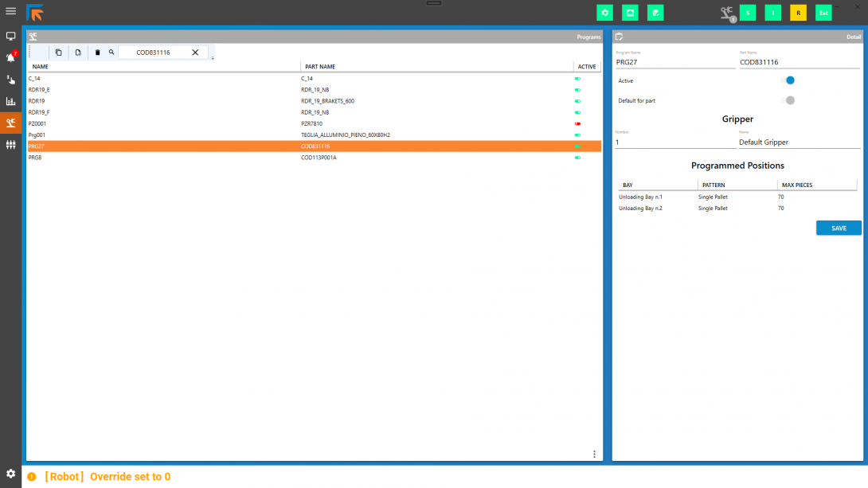Toggle the Active switch in Detail panel
The width and height of the screenshot is (868, 488).
(790, 80)
